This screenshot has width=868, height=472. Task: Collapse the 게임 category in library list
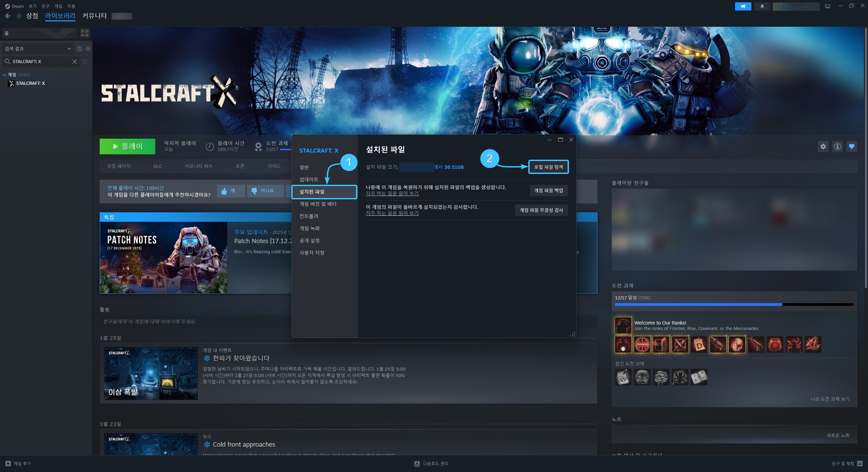4,75
